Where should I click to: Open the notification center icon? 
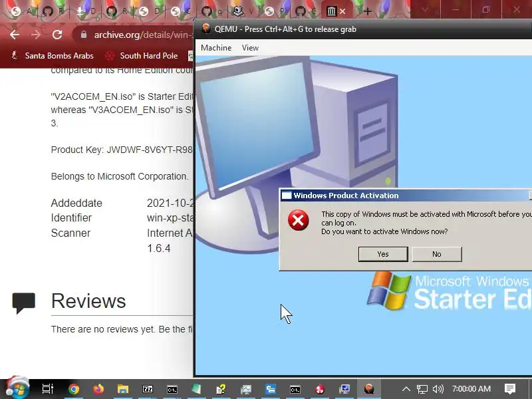click(510, 389)
